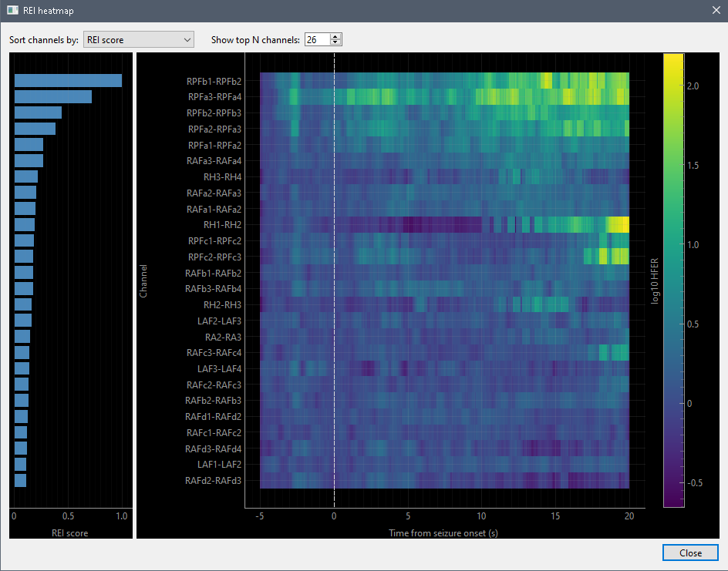Click the log10 HFER color bar
Viewport: 728px width, 571px height.
pos(673,280)
